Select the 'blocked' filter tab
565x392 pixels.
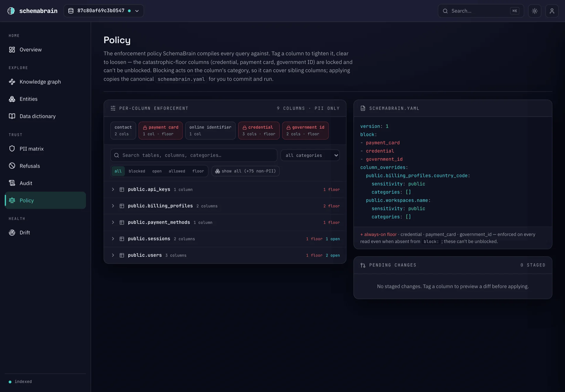point(137,171)
